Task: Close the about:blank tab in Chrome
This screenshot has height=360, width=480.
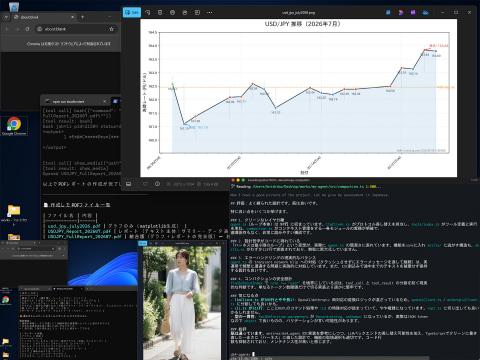Action: [72, 17]
